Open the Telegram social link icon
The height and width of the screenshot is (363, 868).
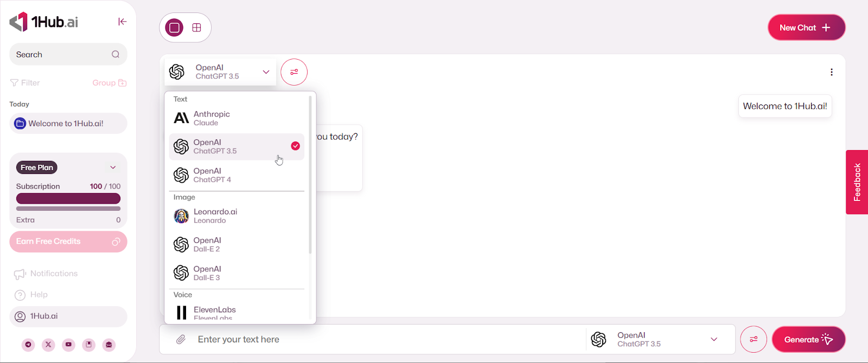(28, 345)
